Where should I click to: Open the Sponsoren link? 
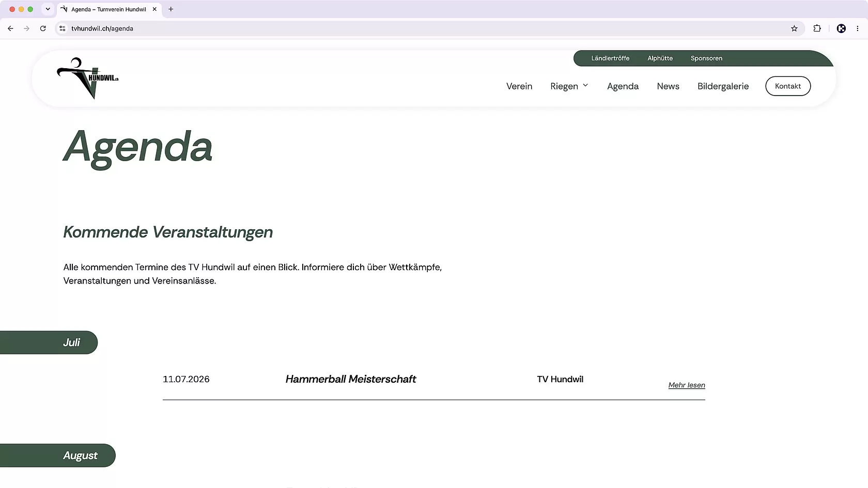pyautogui.click(x=706, y=58)
